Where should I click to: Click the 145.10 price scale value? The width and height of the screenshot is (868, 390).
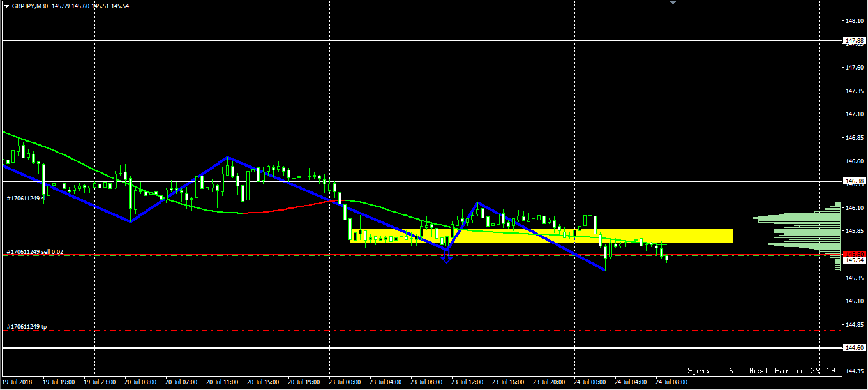pos(855,301)
